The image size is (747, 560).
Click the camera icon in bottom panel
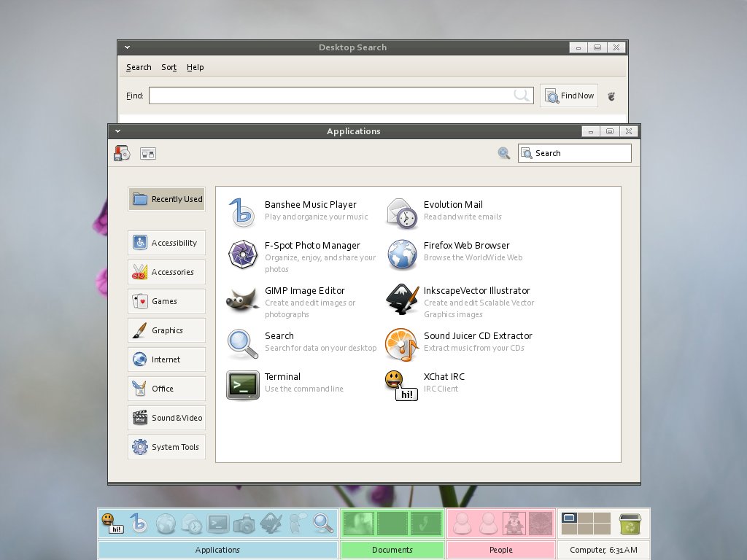click(244, 524)
